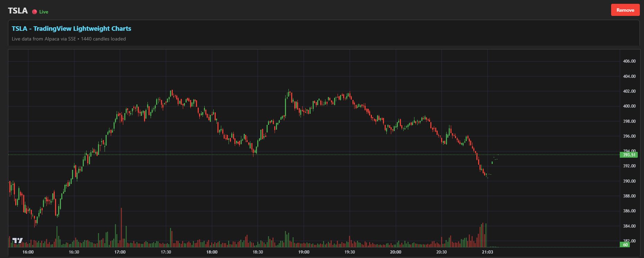Select the 400.00 price scale label

click(629, 106)
